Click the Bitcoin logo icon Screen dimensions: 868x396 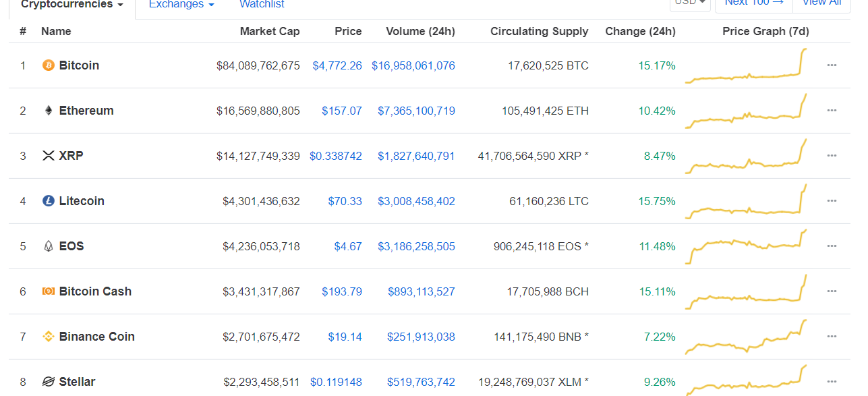(48, 65)
